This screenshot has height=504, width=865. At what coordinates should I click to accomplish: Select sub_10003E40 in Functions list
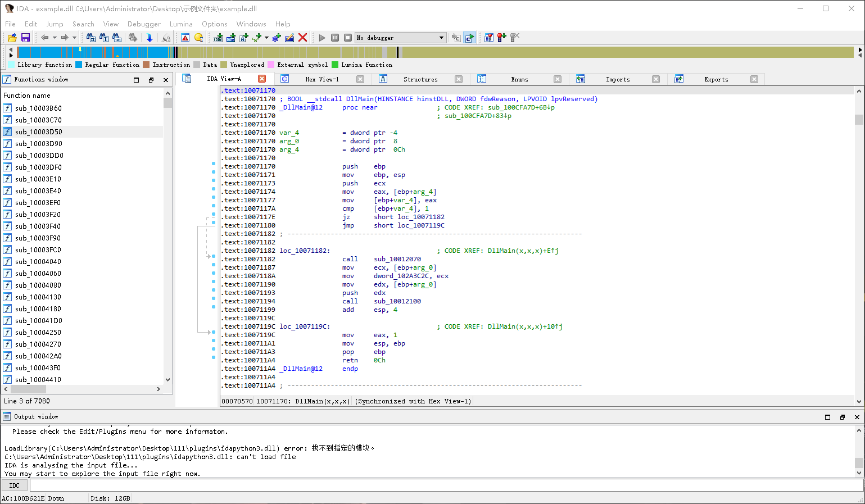click(38, 191)
